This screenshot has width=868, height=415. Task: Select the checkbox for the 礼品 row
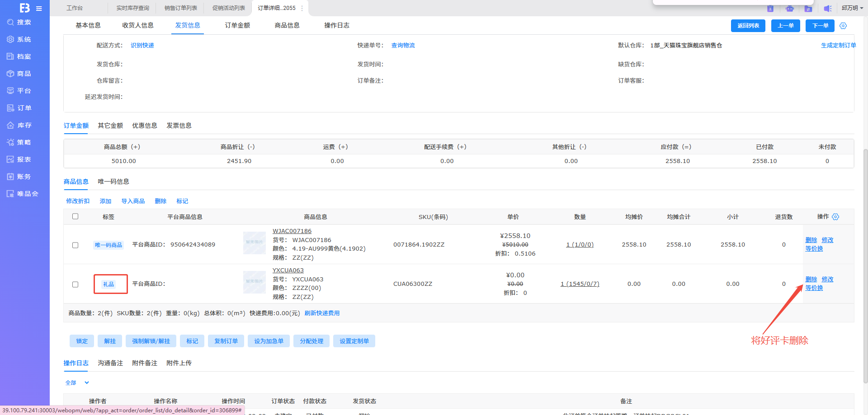tap(75, 284)
